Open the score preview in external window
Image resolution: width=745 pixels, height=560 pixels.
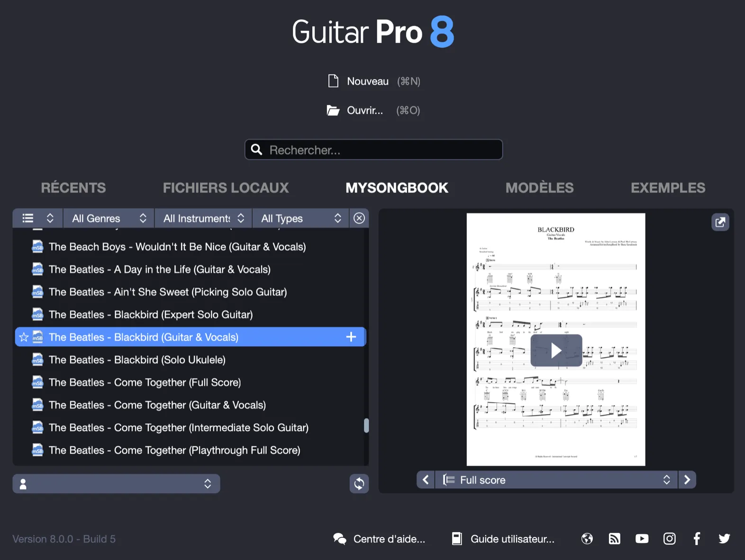tap(720, 222)
